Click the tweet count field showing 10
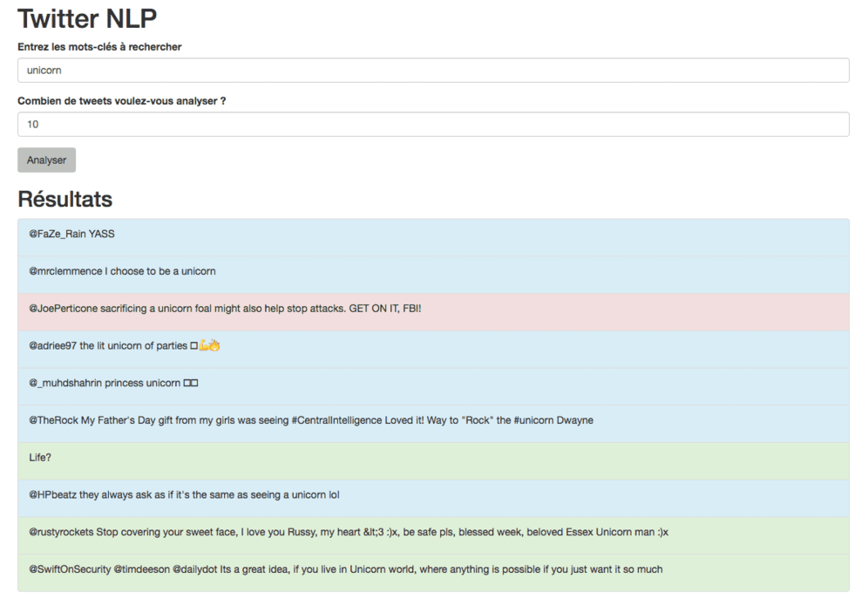Image resolution: width=868 pixels, height=613 pixels. [433, 125]
